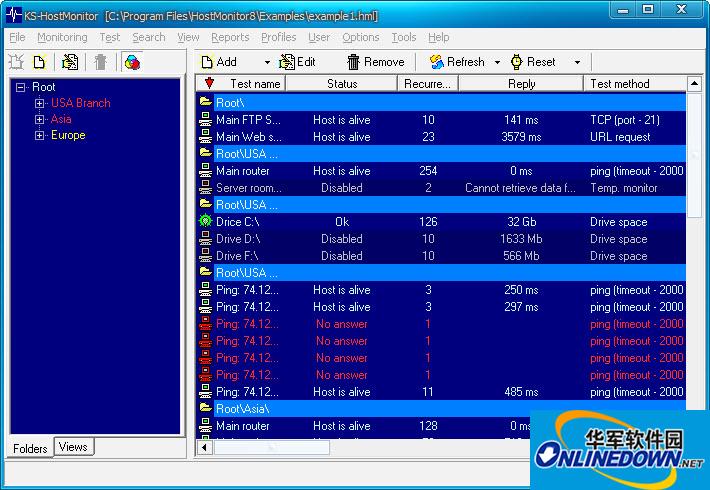Click the Root\Asia\ folder row icon
The image size is (710, 490).
[x=206, y=408]
